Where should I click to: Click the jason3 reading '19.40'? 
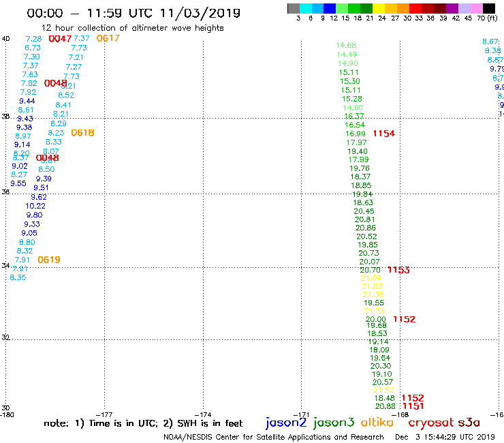click(x=358, y=151)
